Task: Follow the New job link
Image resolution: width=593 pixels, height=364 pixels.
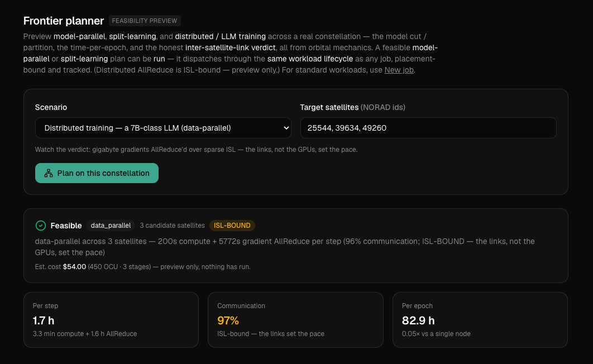Action: (399, 70)
